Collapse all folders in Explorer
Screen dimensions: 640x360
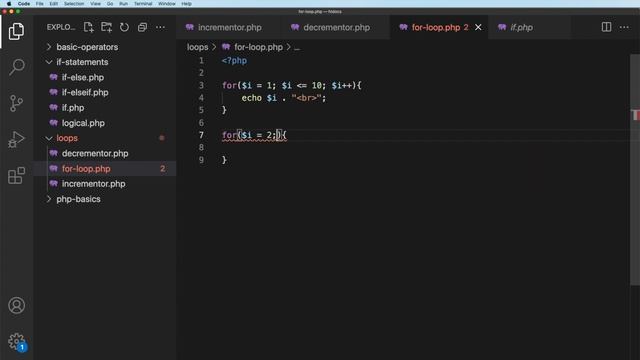(142, 27)
